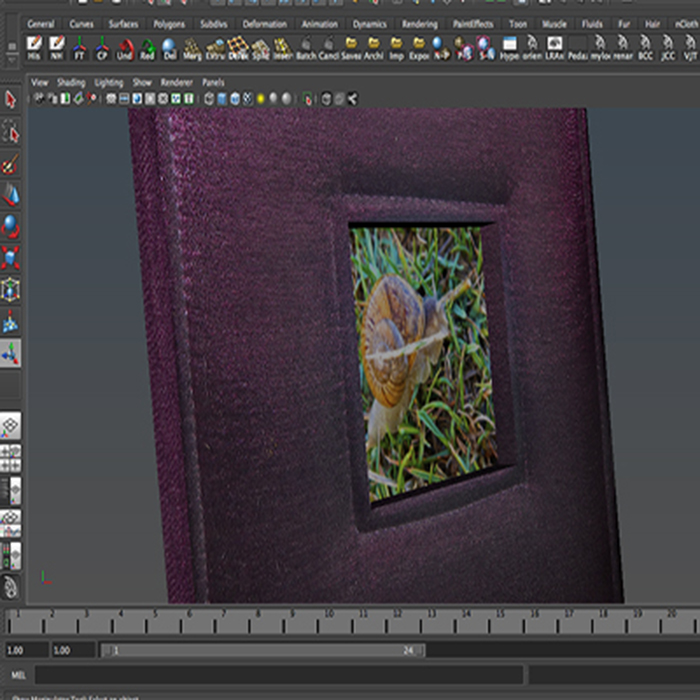Click the Del shelf icon
This screenshot has height=700, width=700.
tap(170, 48)
